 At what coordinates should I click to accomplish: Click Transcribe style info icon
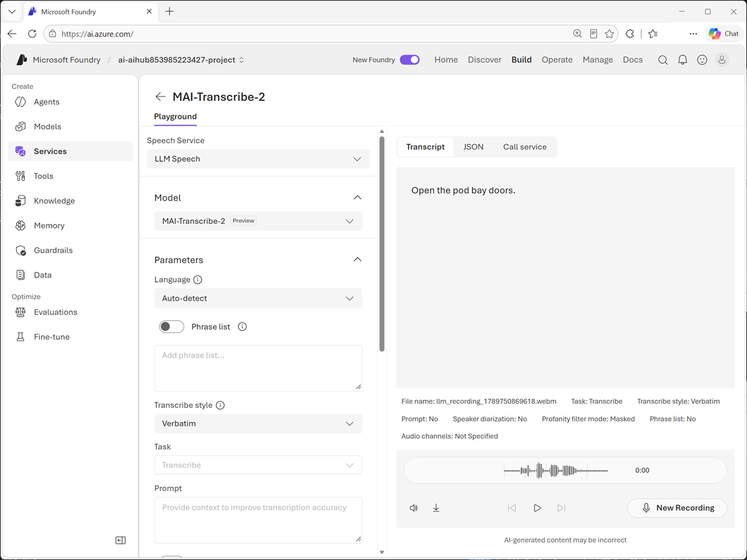(x=220, y=405)
